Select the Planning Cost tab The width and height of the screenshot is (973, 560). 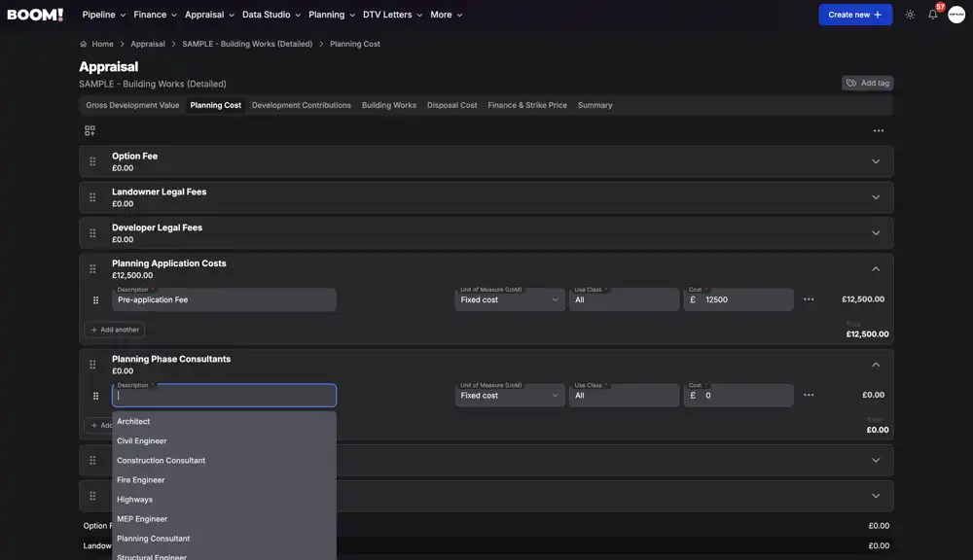pyautogui.click(x=215, y=105)
